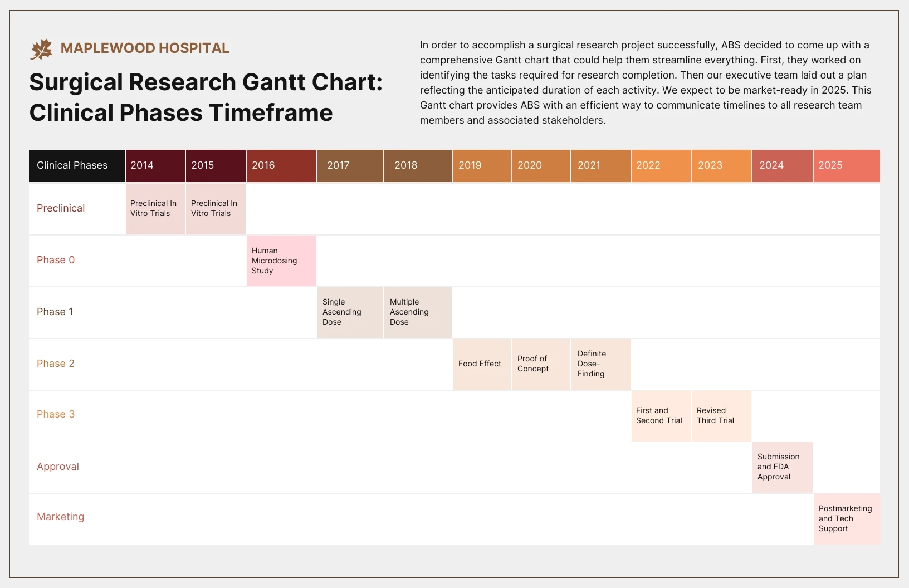Image resolution: width=909 pixels, height=588 pixels.
Task: Click the 2014 Preclinical In Vitro Trials cell
Action: [x=155, y=209]
